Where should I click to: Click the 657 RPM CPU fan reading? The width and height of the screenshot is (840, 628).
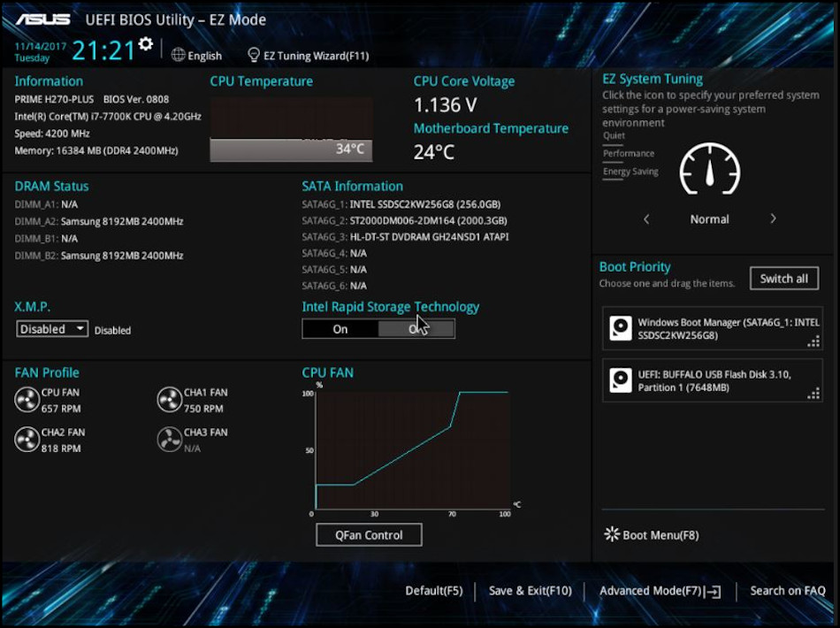(x=61, y=409)
